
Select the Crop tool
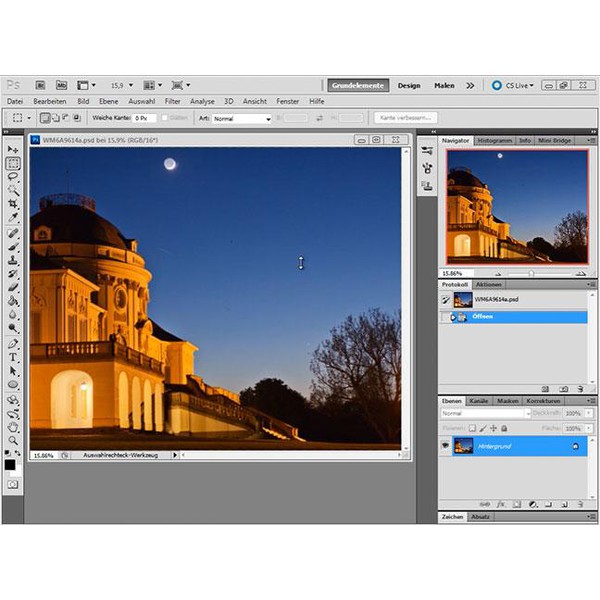14,204
